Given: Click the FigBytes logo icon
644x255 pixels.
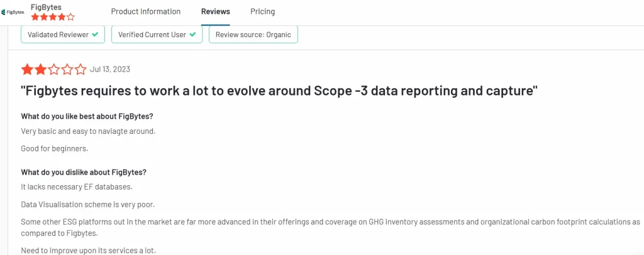Looking at the screenshot, I should click(x=13, y=13).
